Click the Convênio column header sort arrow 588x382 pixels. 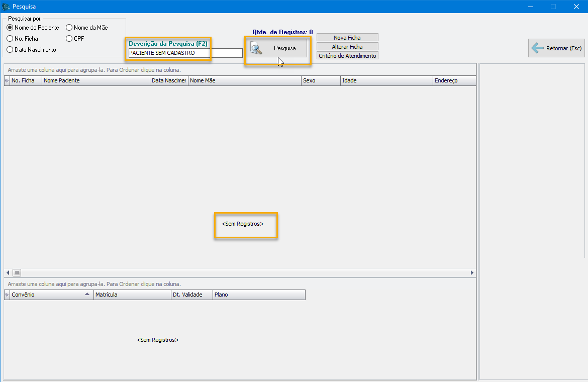pos(87,294)
